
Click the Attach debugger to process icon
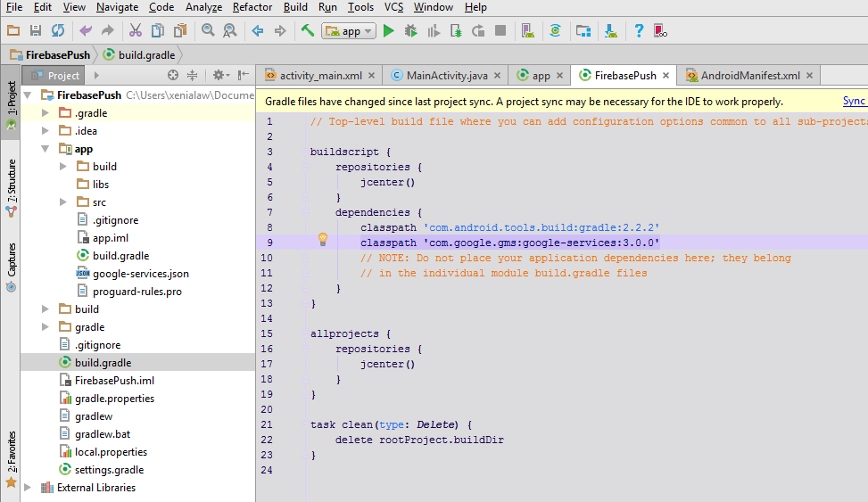456,31
